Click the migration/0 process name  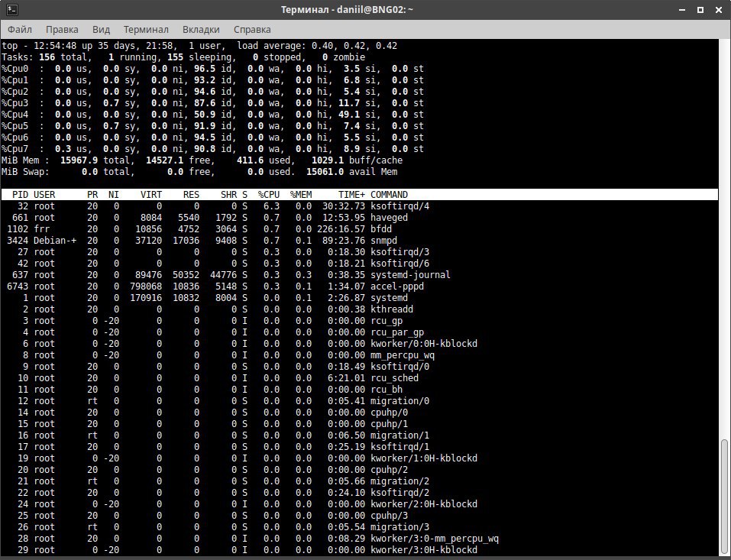399,401
